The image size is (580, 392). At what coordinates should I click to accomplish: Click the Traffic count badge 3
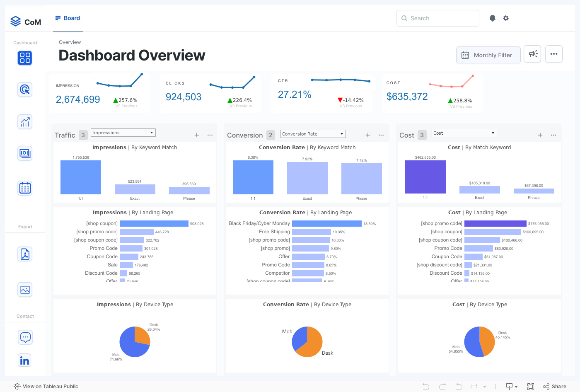83,135
